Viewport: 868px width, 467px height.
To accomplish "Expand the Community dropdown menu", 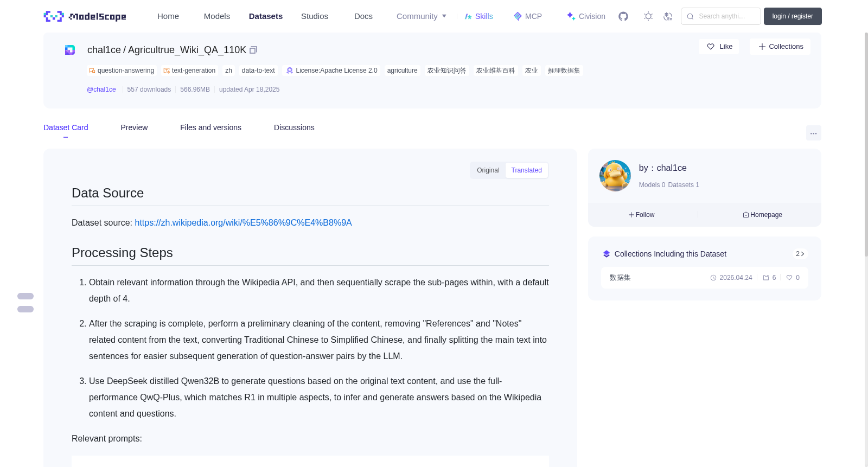I will [x=422, y=16].
